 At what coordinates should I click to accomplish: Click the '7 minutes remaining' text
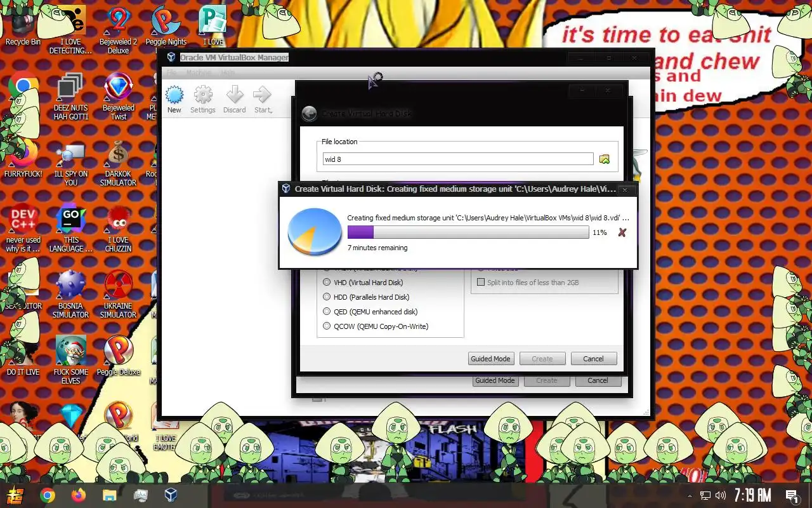click(377, 248)
